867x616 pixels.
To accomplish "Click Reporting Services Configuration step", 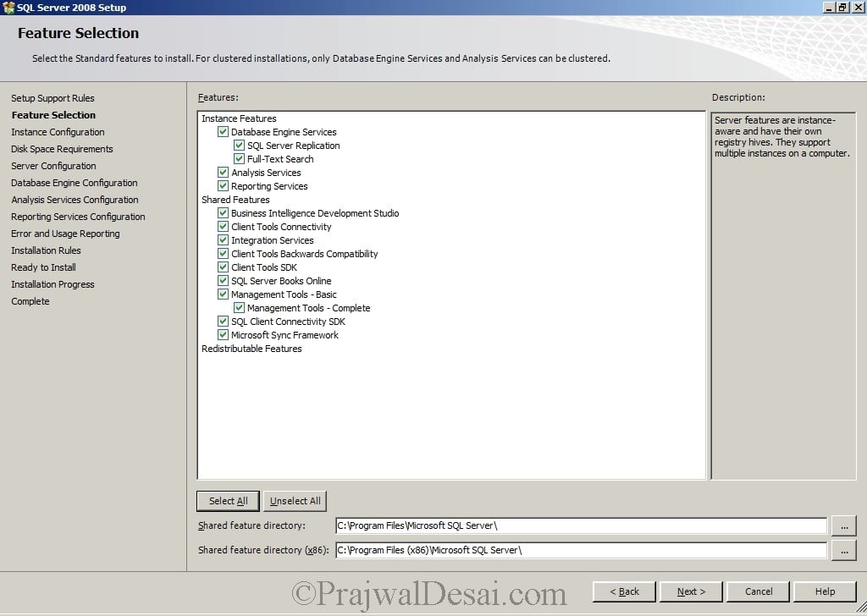I will pyautogui.click(x=78, y=217).
